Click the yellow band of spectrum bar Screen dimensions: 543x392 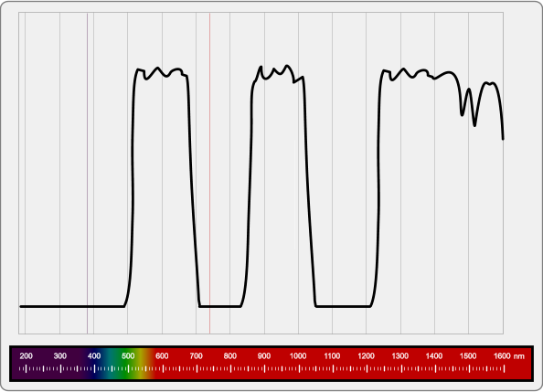[x=143, y=364]
